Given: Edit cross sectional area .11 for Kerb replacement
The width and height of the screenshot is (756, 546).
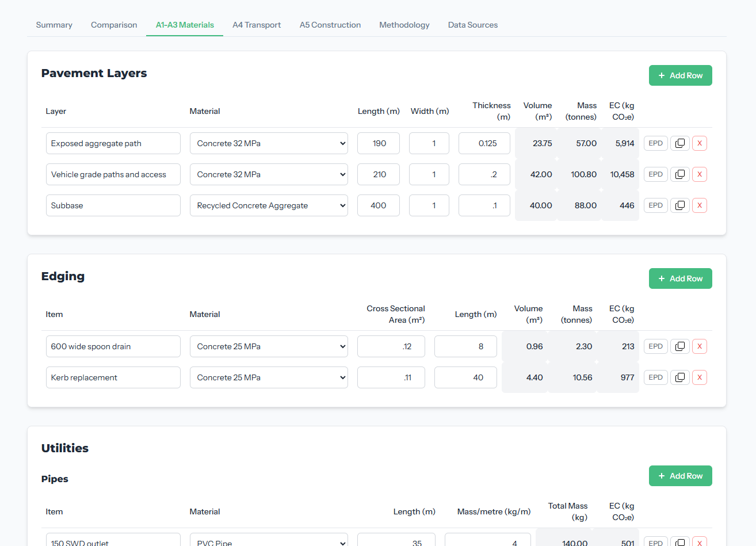Looking at the screenshot, I should point(391,377).
